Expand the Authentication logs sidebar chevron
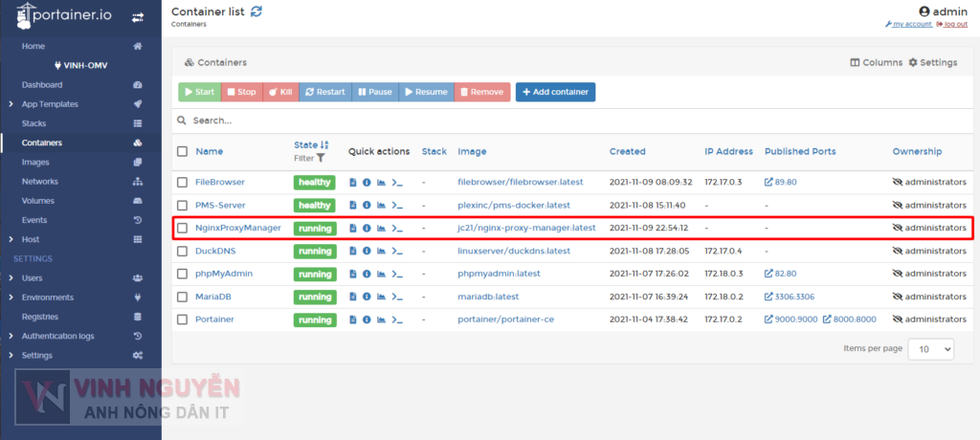The height and width of the screenshot is (440, 980). (11, 337)
